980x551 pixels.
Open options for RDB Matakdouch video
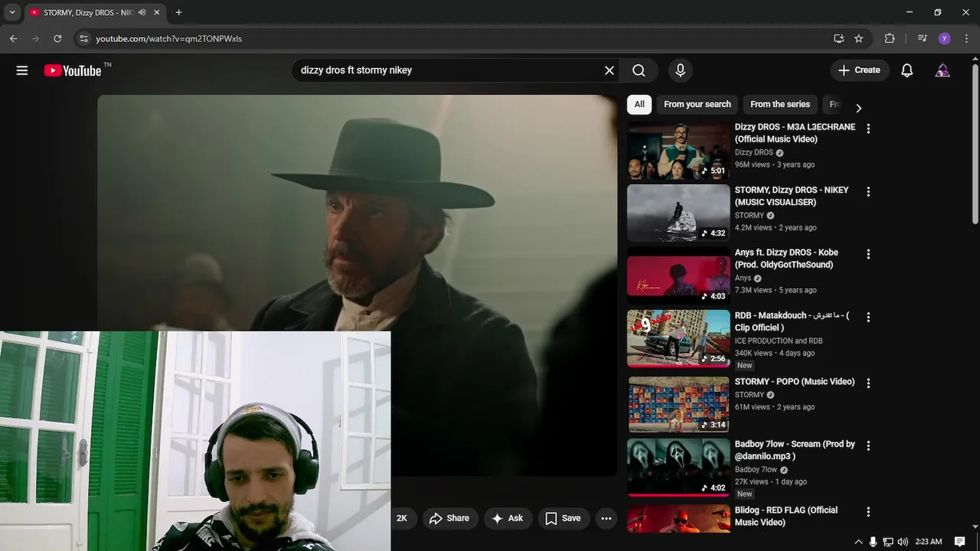(x=868, y=317)
